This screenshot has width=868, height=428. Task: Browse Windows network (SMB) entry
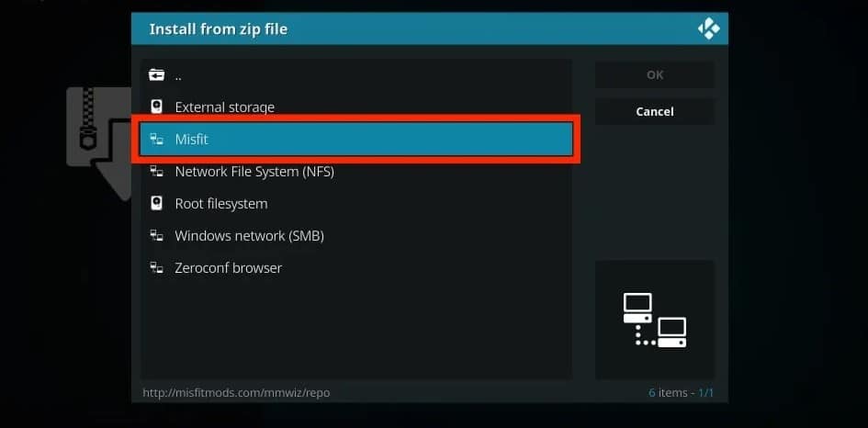pyautogui.click(x=356, y=236)
